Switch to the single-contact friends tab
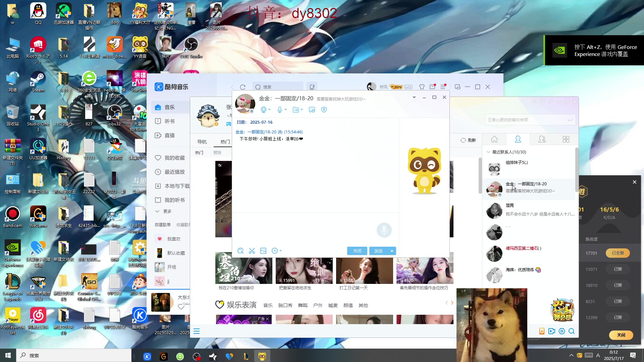Image resolution: width=644 pixels, height=362 pixels. pos(518,139)
